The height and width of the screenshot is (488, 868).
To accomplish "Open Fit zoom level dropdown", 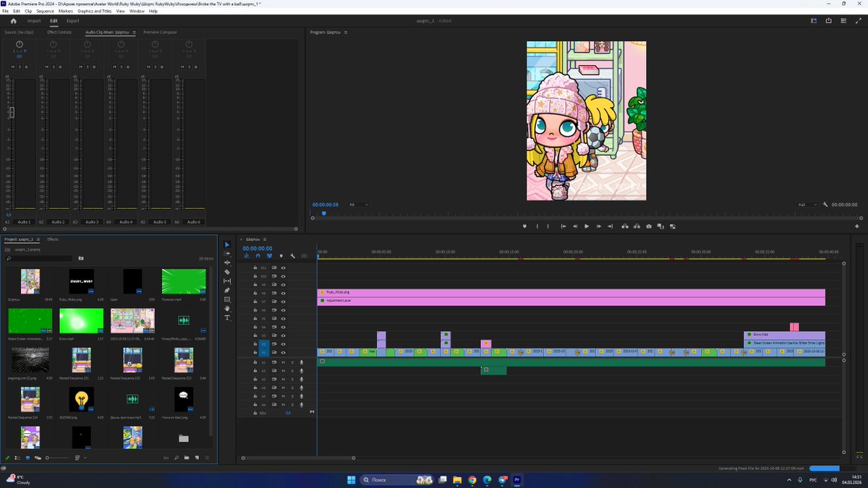I will tap(359, 205).
